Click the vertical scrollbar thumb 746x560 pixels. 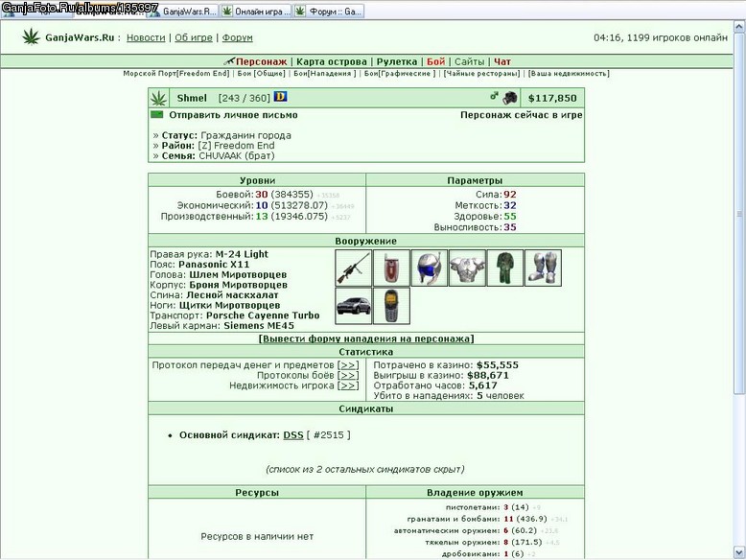(x=739, y=213)
